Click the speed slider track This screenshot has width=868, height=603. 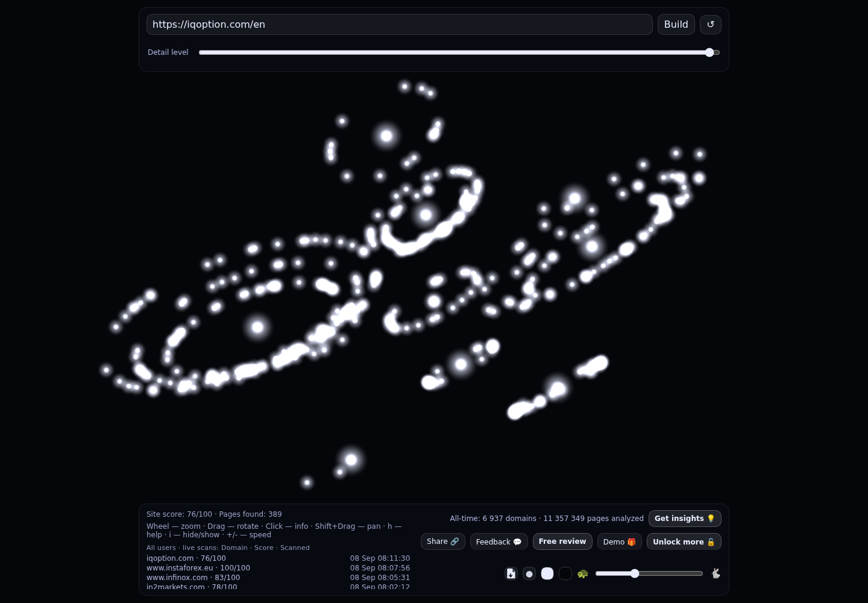pos(649,573)
